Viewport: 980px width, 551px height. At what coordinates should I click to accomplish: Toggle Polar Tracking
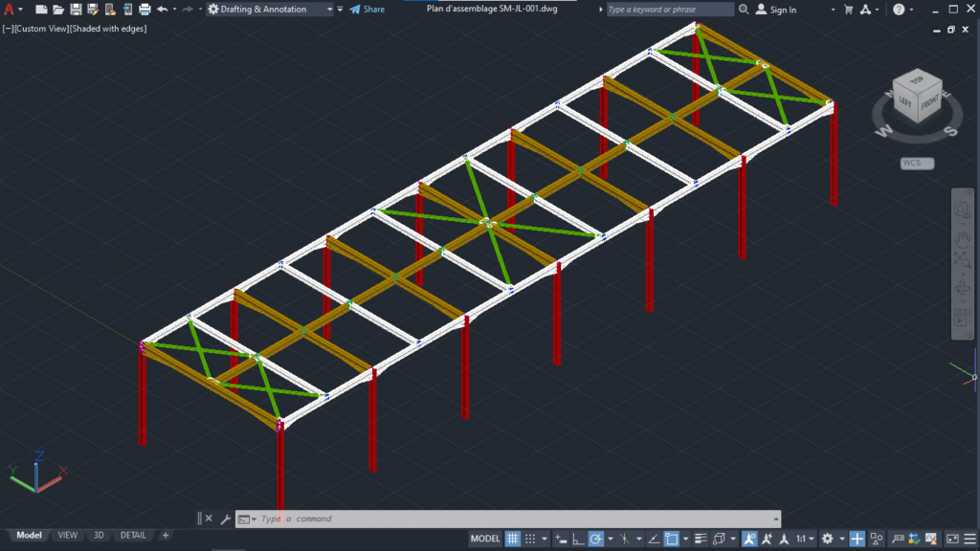596,539
